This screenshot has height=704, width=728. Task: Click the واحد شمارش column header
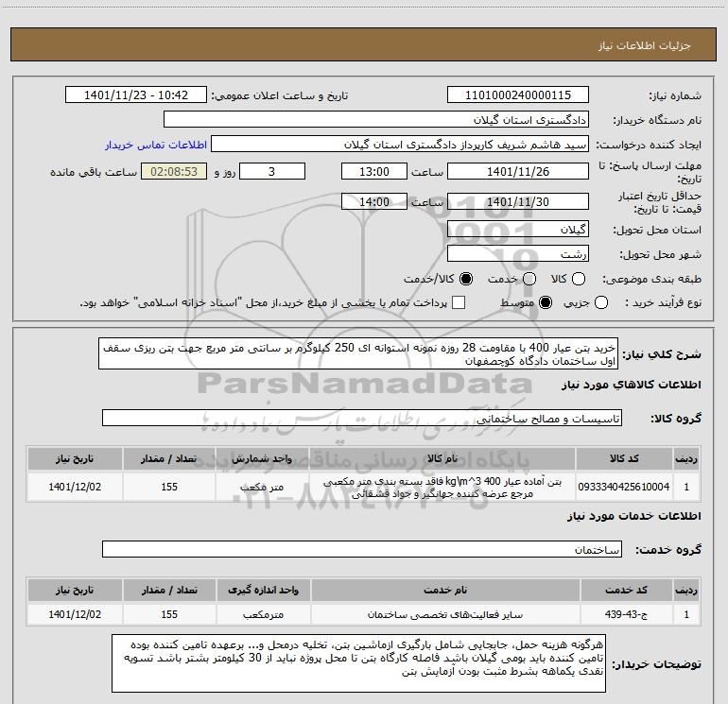[262, 458]
